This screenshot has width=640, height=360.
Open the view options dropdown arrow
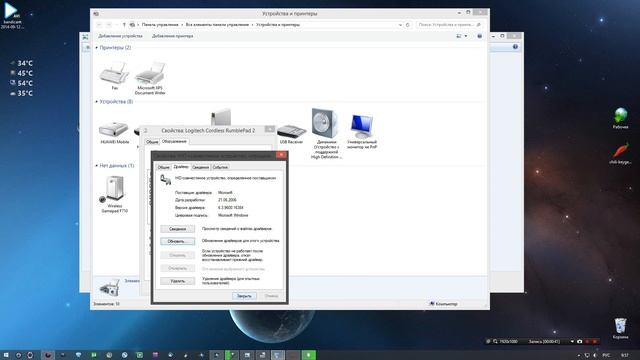[x=466, y=36]
